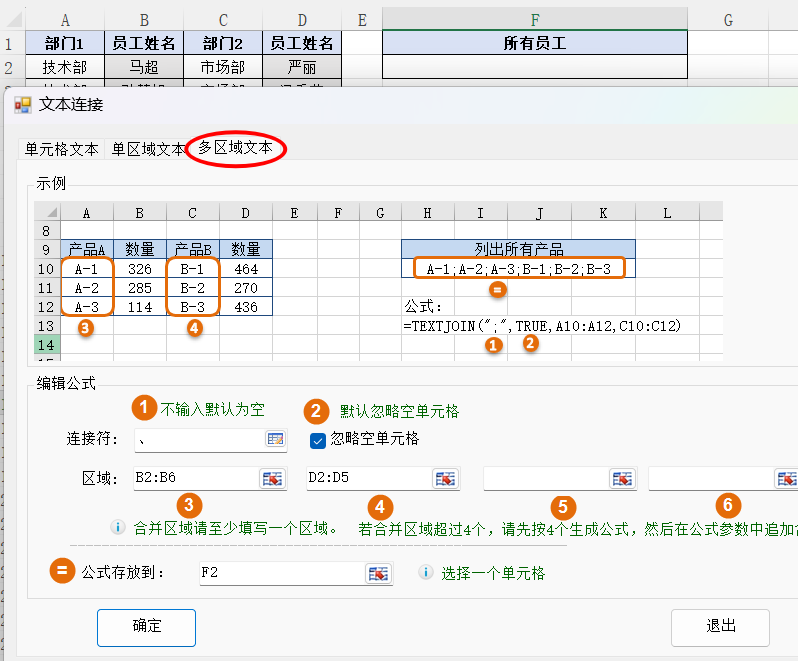Viewport: 798px width, 661px height.
Task: Toggle the 忽略空单元格 checkbox
Action: [x=318, y=439]
